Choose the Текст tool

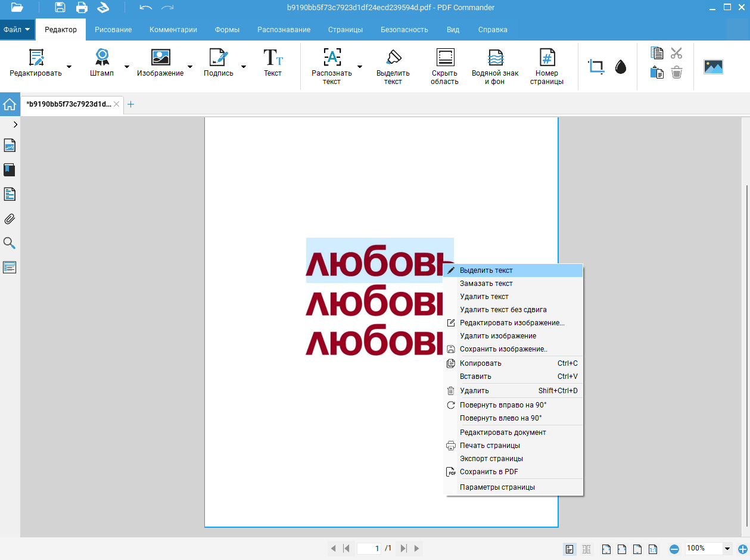click(273, 63)
